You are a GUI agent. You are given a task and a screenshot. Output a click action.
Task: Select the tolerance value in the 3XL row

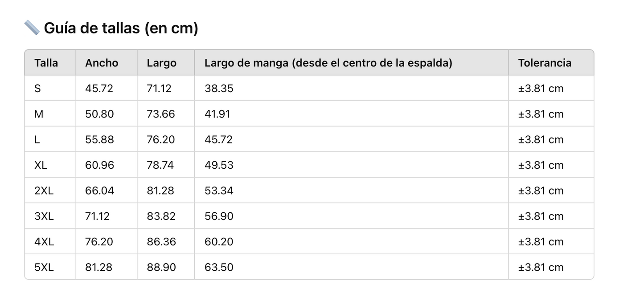point(541,216)
